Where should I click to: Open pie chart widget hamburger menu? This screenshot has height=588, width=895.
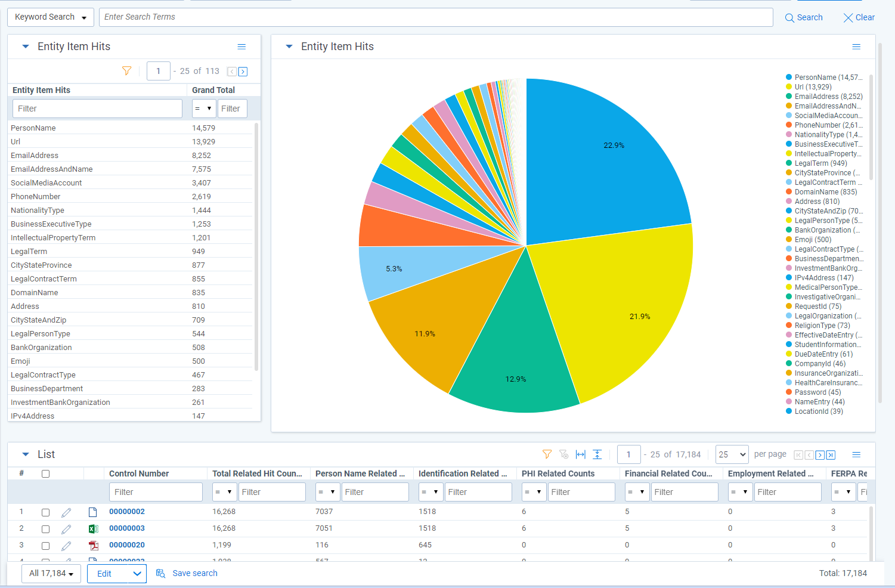click(x=856, y=47)
